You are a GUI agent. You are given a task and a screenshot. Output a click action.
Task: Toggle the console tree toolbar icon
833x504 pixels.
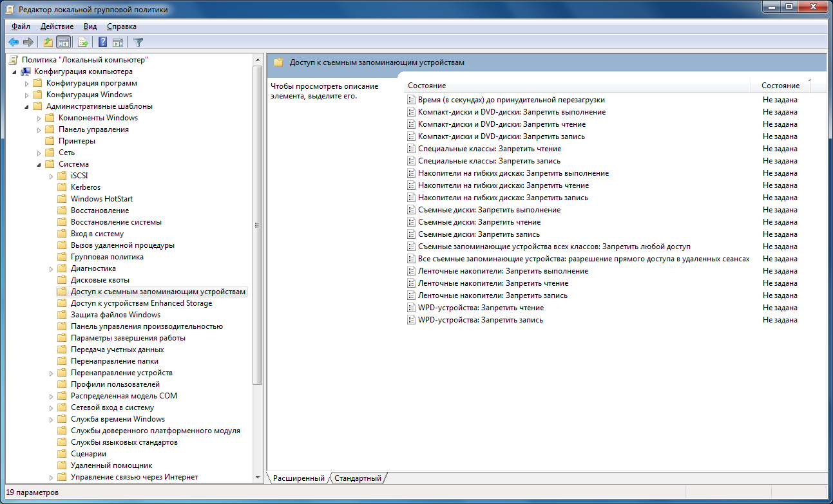click(63, 42)
